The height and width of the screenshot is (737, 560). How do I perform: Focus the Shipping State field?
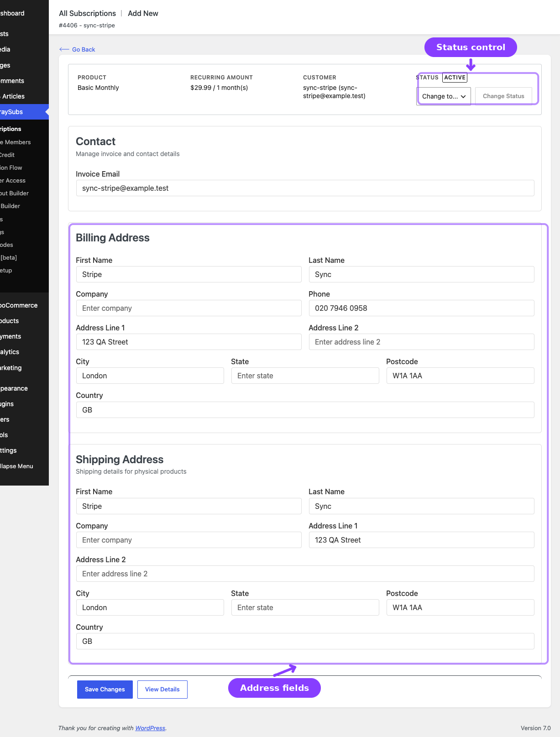pyautogui.click(x=305, y=607)
